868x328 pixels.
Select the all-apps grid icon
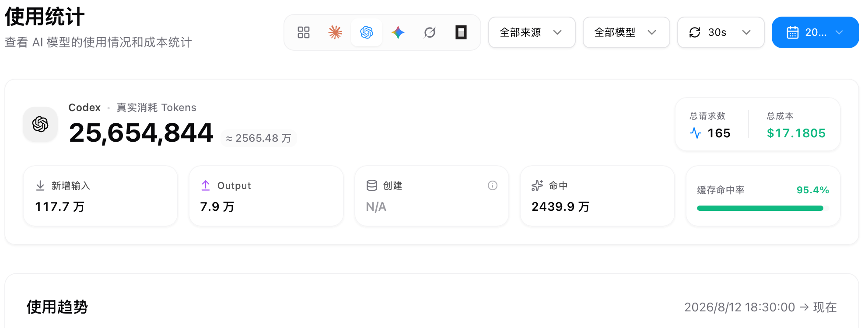click(x=304, y=32)
